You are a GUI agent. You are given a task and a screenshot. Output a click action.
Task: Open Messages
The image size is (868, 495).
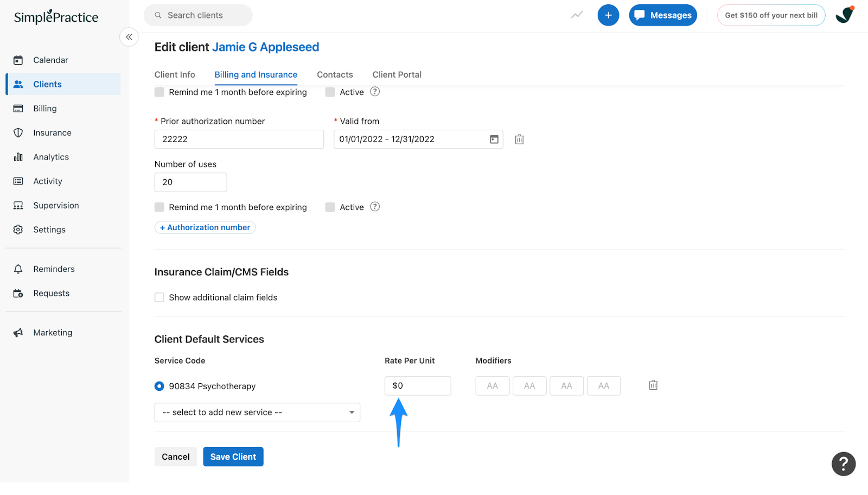pos(662,15)
